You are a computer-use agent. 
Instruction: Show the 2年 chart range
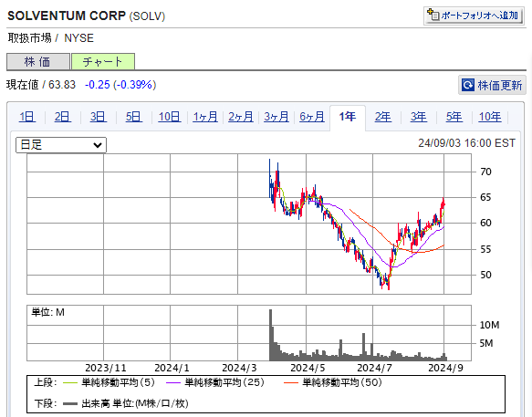(x=382, y=117)
